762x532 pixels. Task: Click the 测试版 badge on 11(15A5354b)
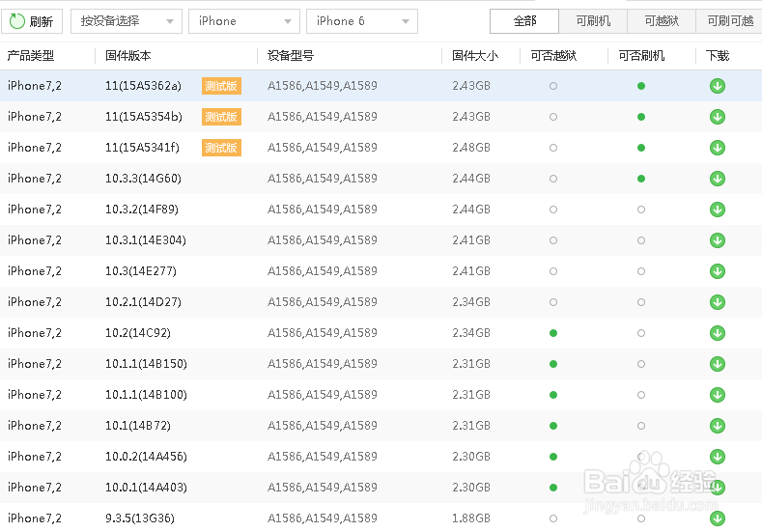(x=221, y=117)
